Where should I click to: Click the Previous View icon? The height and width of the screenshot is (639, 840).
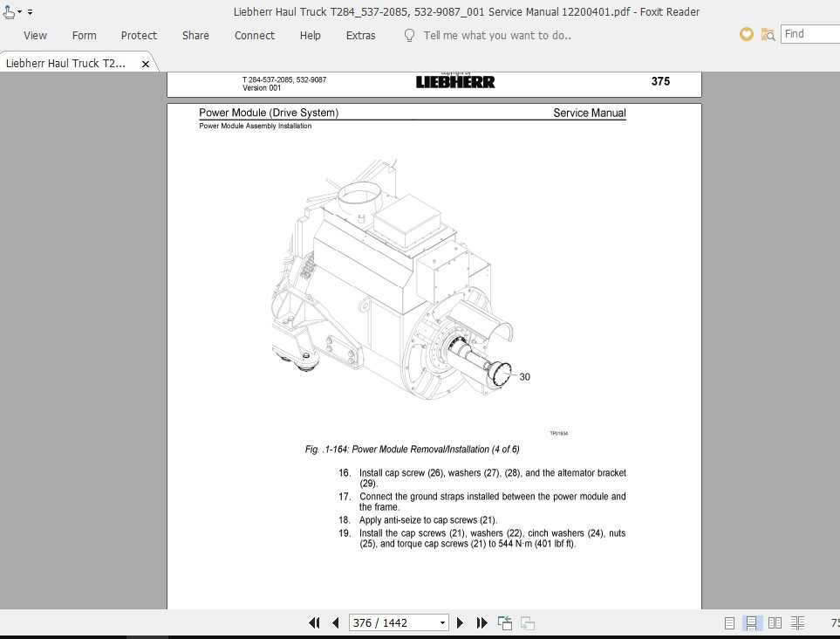505,623
